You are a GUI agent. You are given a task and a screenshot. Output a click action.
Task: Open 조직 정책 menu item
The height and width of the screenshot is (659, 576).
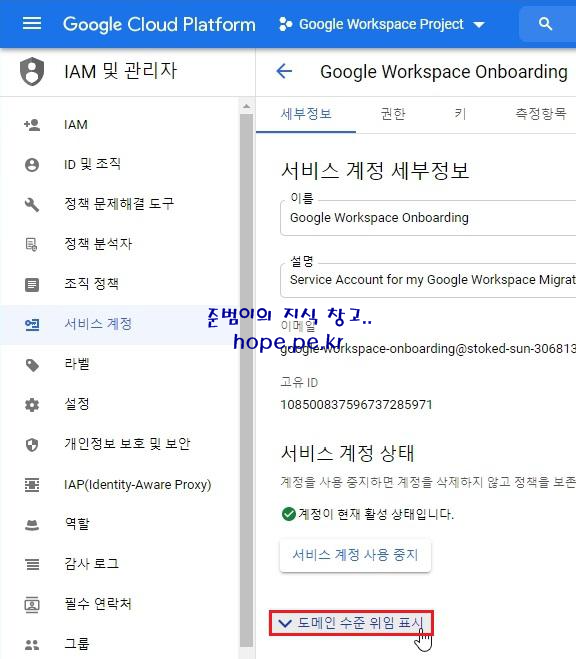click(120, 284)
